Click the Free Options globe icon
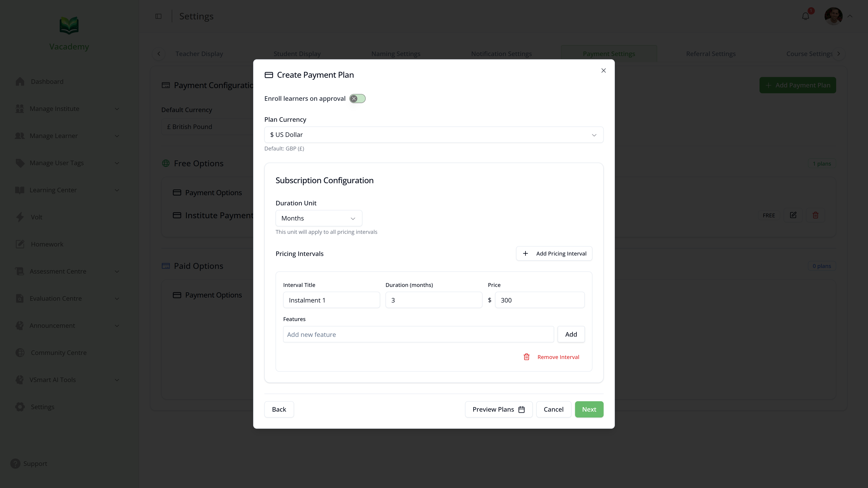Screen dimensions: 868x488 166,163
